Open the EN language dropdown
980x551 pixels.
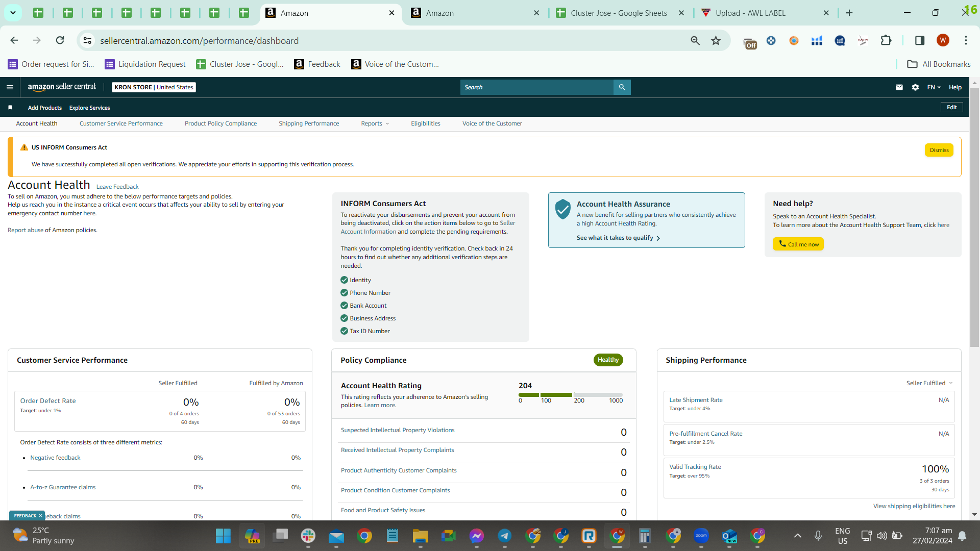pyautogui.click(x=934, y=87)
